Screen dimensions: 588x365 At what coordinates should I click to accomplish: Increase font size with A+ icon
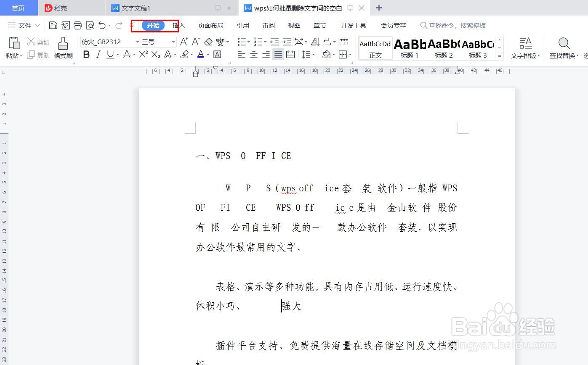click(184, 42)
